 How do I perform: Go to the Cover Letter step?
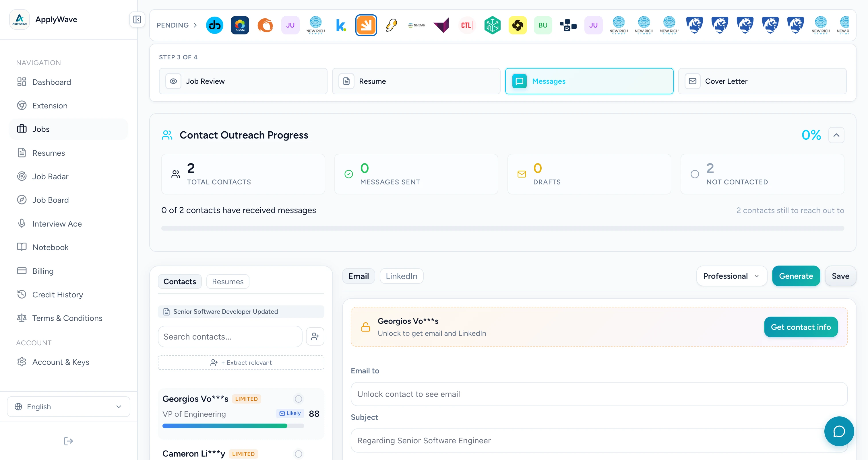coord(762,81)
